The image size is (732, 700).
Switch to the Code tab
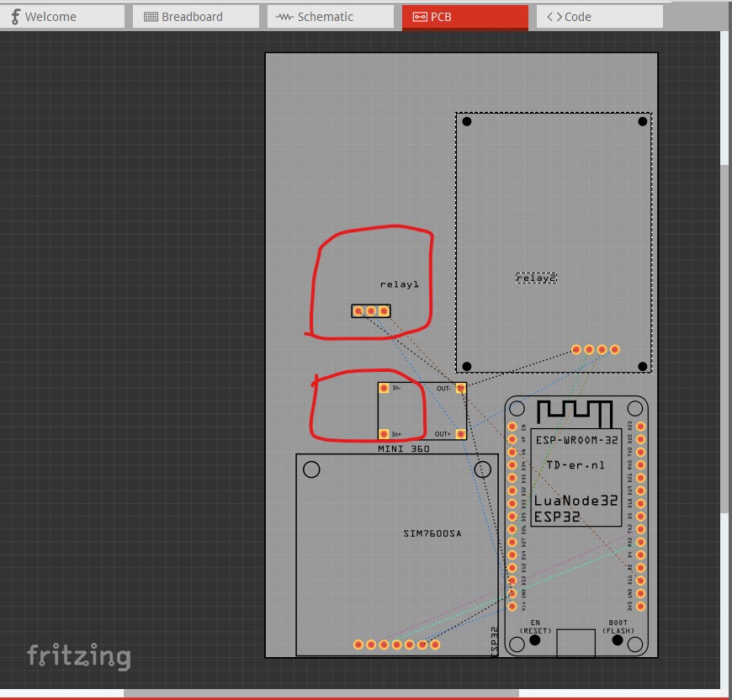599,17
